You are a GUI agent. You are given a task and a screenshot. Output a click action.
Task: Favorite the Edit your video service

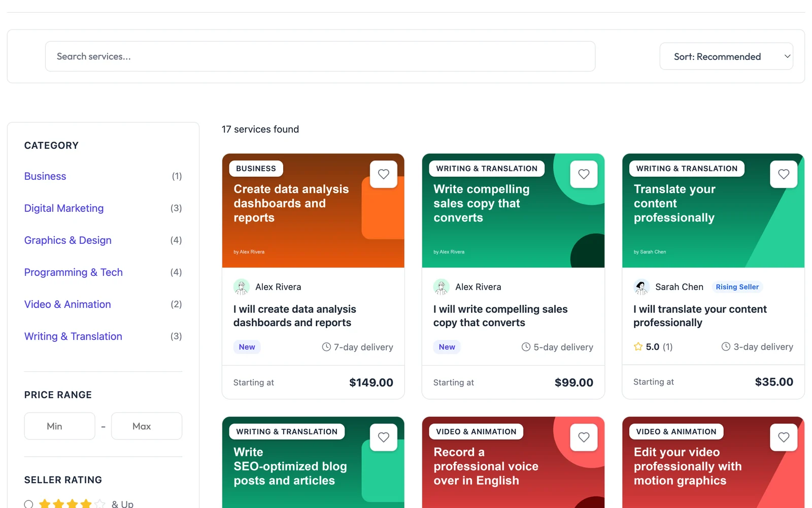point(784,437)
